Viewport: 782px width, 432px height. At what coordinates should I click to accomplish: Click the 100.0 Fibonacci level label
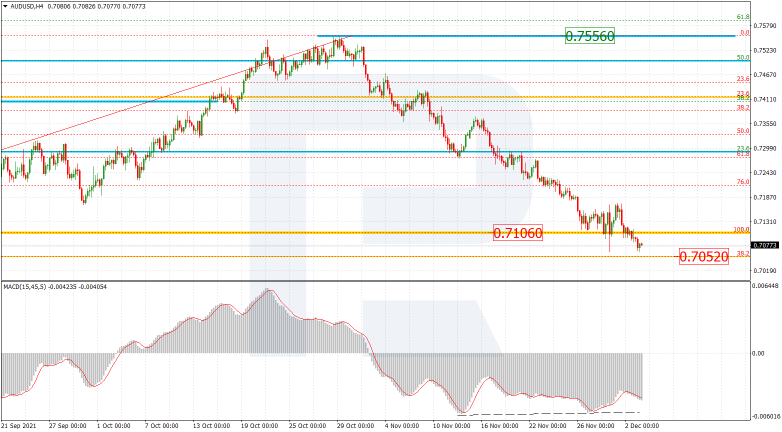(742, 230)
